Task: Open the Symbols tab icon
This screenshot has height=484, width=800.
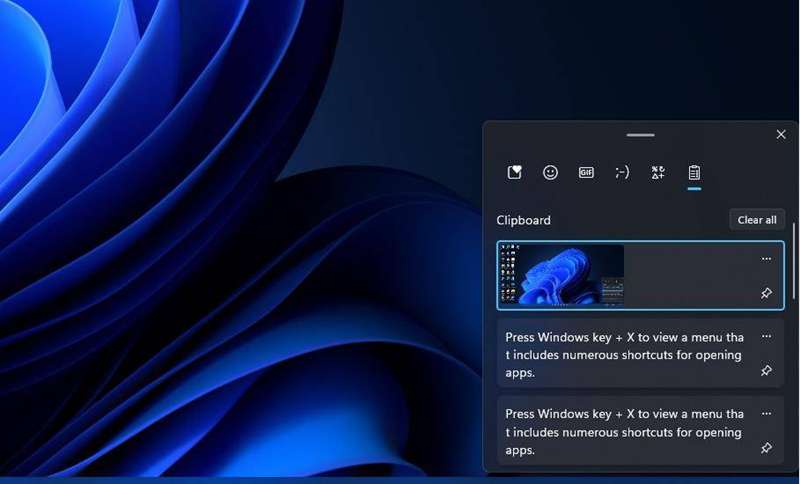Action: (x=658, y=172)
